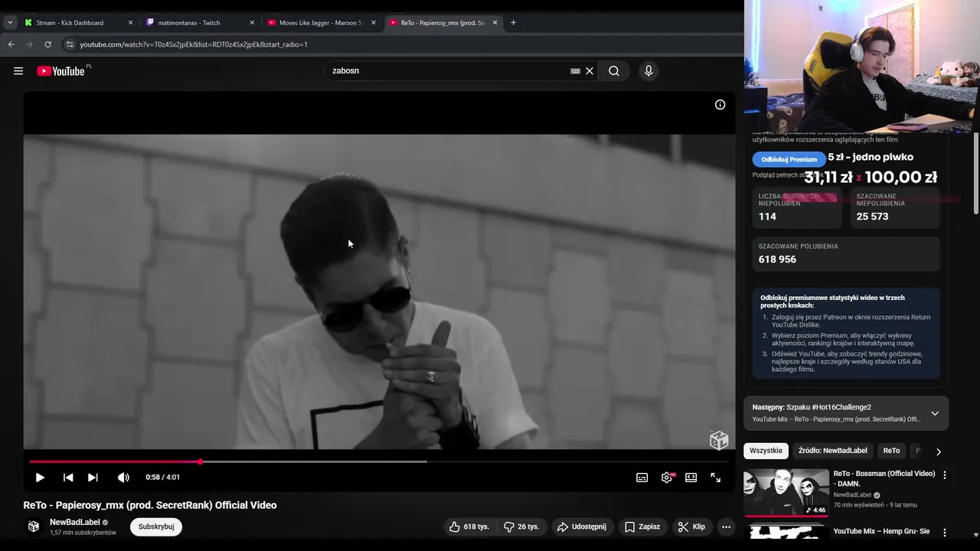Image resolution: width=980 pixels, height=551 pixels.
Task: Go back with browser back arrow
Action: tap(11, 44)
